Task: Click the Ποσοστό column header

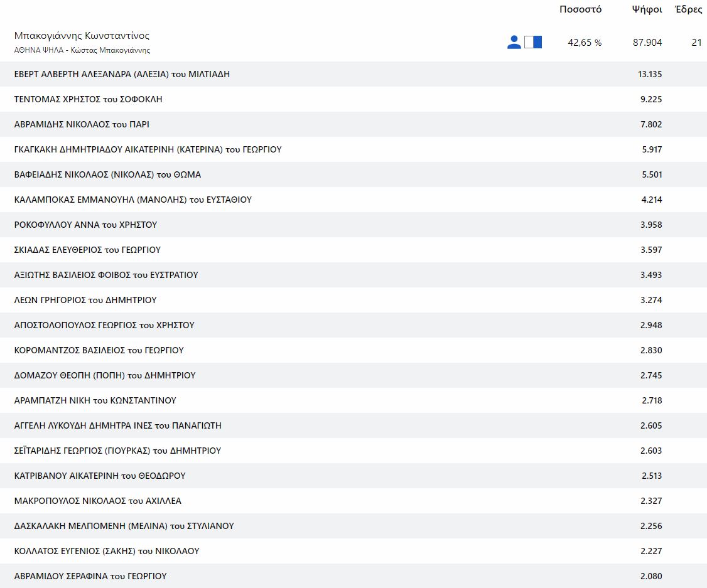Action: click(x=580, y=9)
